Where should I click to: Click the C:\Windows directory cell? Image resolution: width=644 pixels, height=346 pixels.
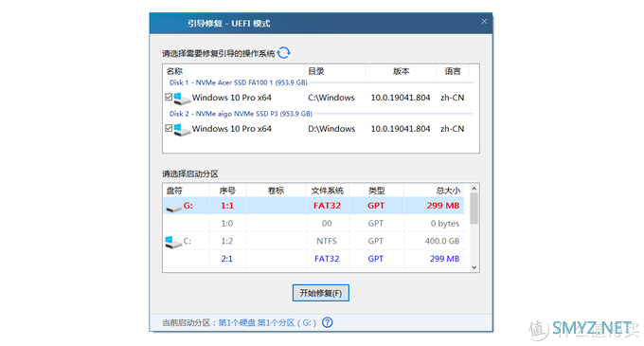tap(331, 98)
